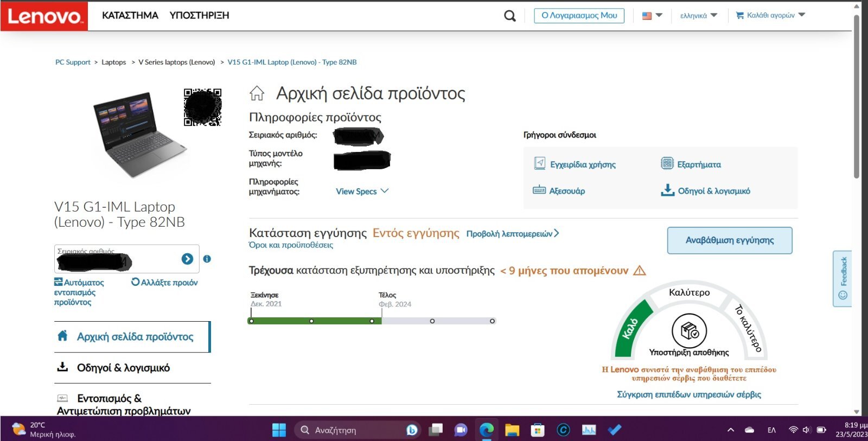Click the home icon beside the page title
Viewport: 868px width, 441px height.
coord(257,93)
